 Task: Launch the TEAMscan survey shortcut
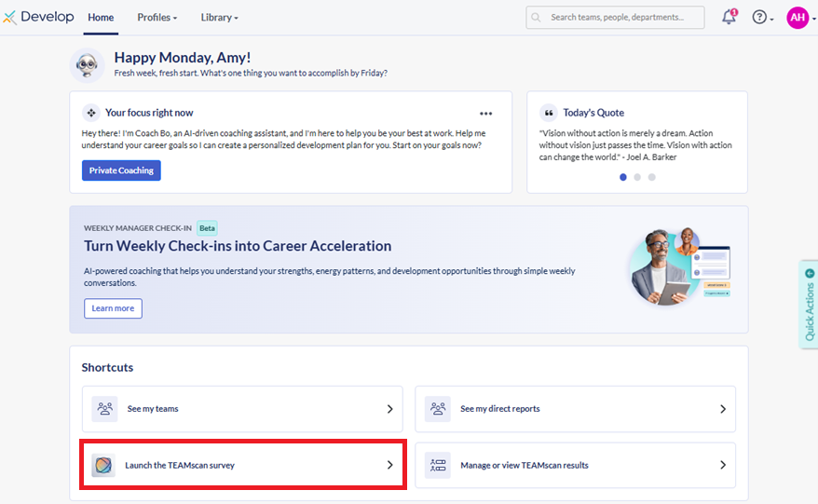point(242,465)
